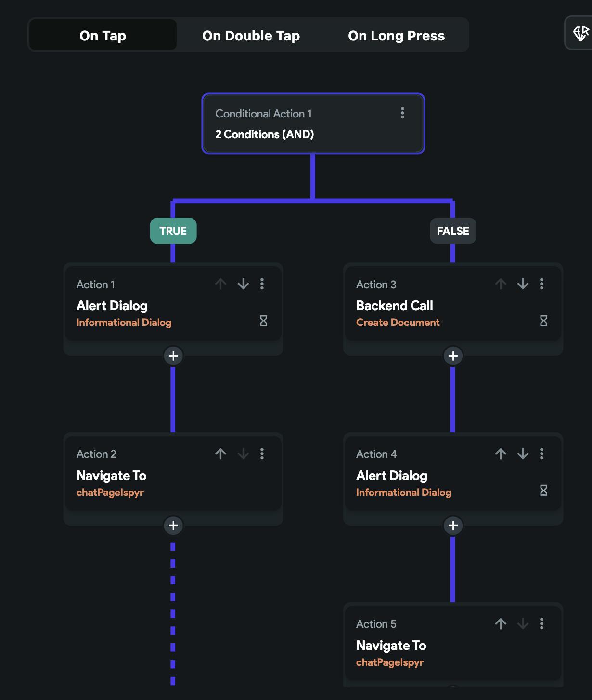Viewport: 592px width, 700px height.
Task: Click Informational Dialog text in Action 1
Action: [124, 323]
